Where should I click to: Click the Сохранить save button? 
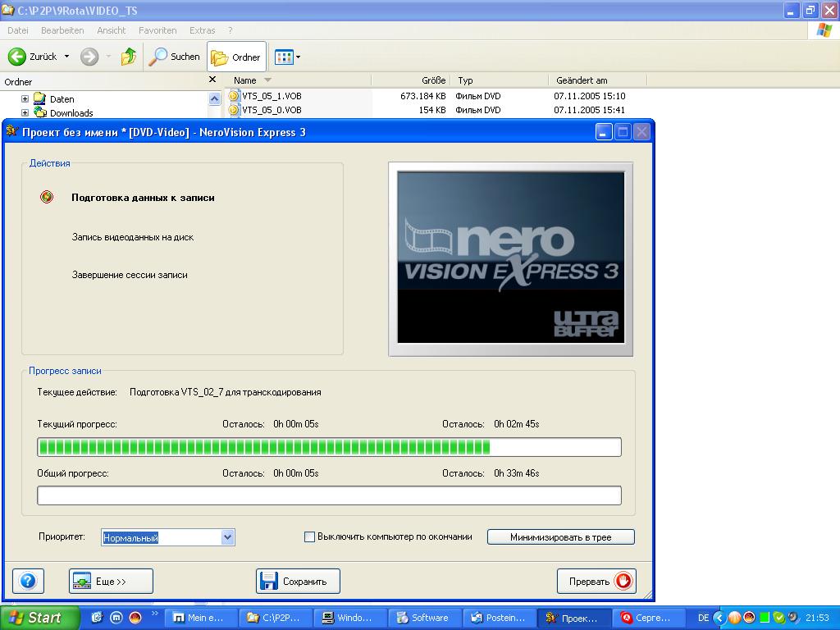pyautogui.click(x=298, y=581)
